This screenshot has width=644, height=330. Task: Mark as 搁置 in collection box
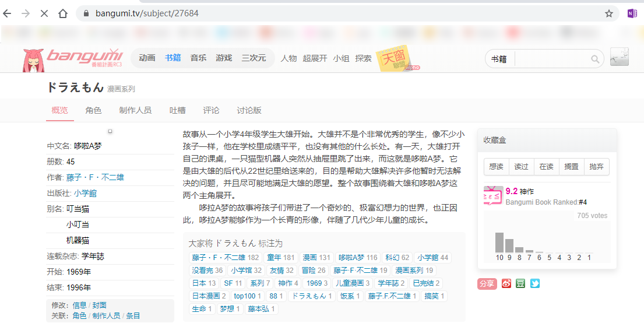[x=572, y=166]
